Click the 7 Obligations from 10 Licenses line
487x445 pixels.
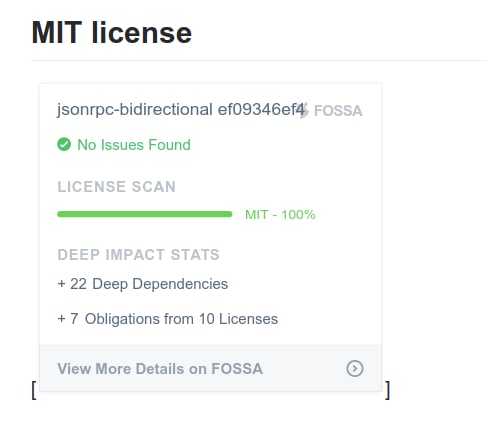[x=168, y=319]
